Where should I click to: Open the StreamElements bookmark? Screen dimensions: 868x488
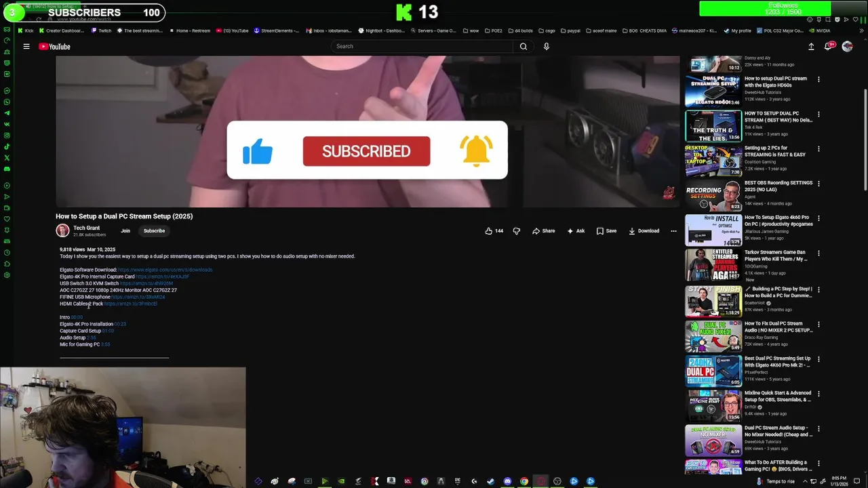(x=277, y=30)
